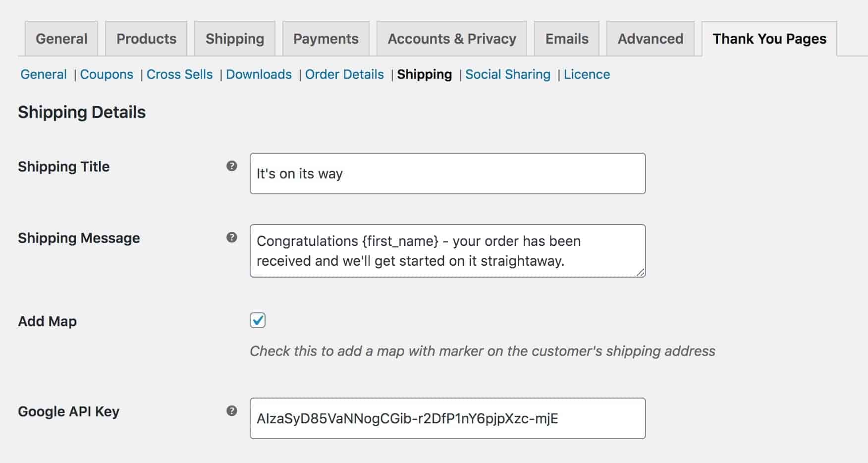
Task: Click inside the Shipping Message textarea
Action: pos(448,251)
